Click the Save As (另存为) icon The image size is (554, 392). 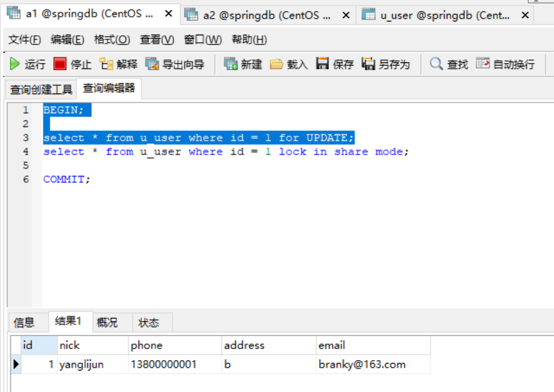tap(368, 64)
